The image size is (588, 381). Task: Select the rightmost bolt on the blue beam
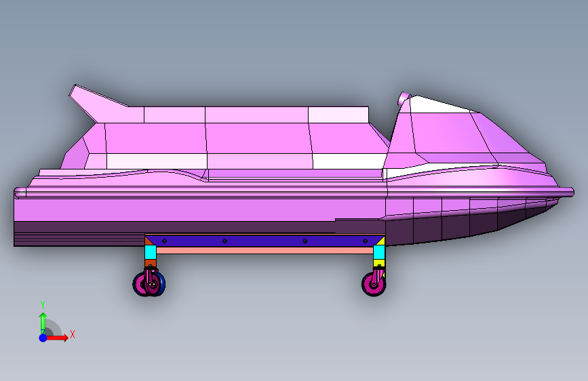[x=365, y=241]
